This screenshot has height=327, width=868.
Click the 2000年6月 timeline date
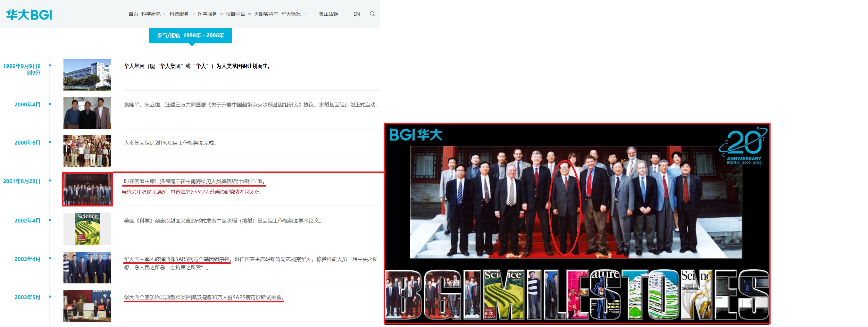point(27,143)
